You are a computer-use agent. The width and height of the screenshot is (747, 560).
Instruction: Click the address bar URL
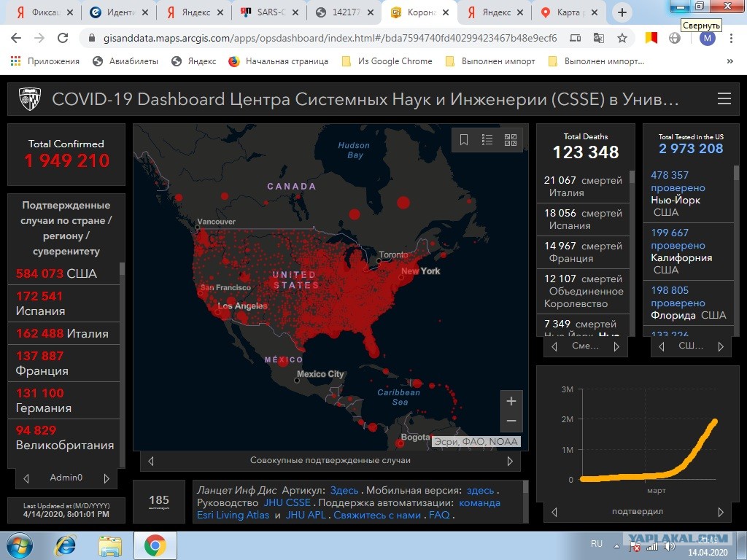click(x=330, y=38)
